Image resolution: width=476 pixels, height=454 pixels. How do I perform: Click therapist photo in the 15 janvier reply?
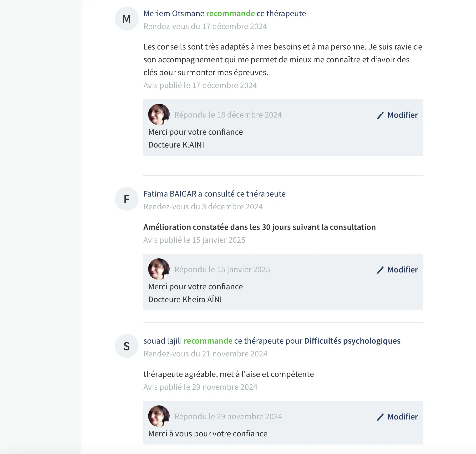(159, 269)
